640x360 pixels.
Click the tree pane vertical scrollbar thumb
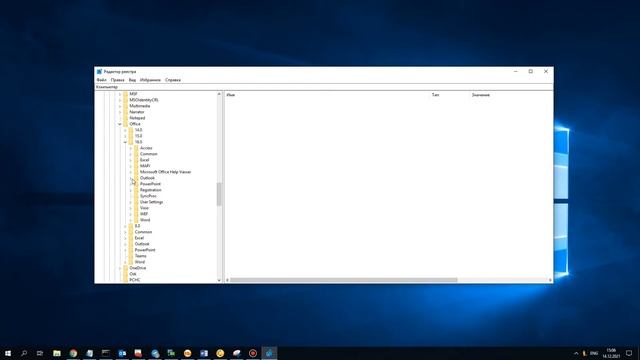219,194
